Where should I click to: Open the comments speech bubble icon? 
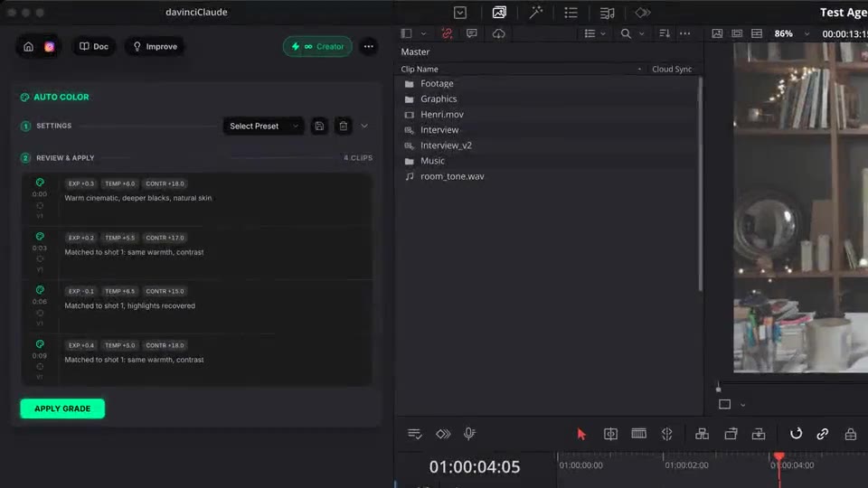click(x=472, y=33)
